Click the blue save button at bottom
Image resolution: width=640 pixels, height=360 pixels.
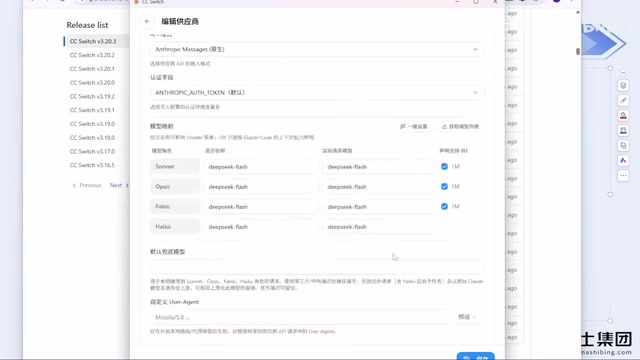click(476, 356)
